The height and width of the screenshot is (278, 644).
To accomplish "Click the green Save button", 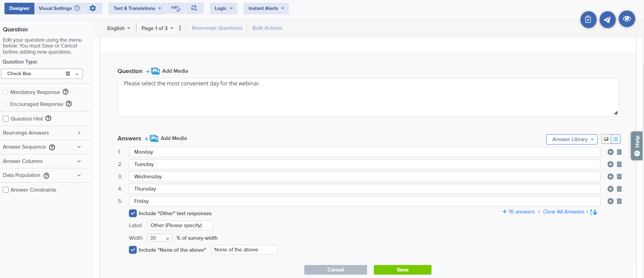I will (402, 270).
